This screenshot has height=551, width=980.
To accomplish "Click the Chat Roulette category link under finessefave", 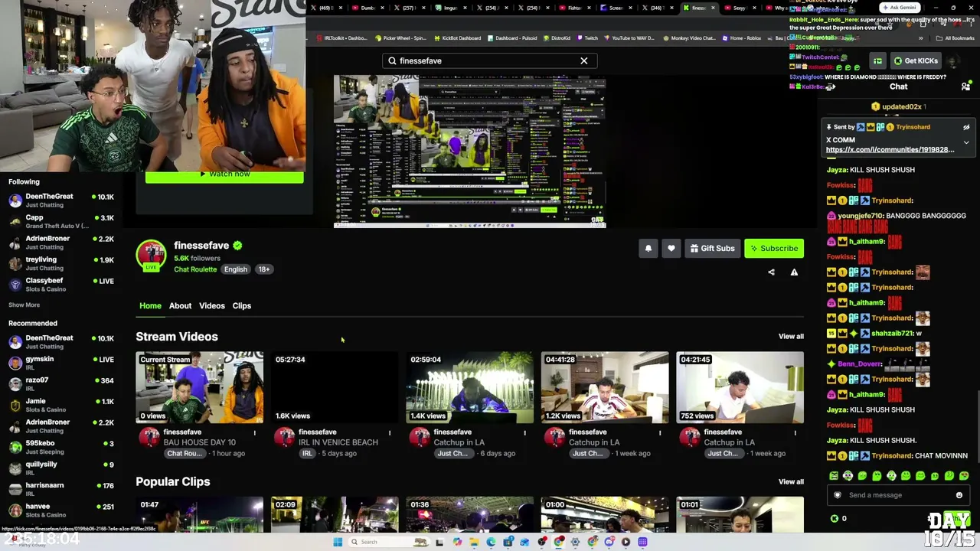I will 195,269.
